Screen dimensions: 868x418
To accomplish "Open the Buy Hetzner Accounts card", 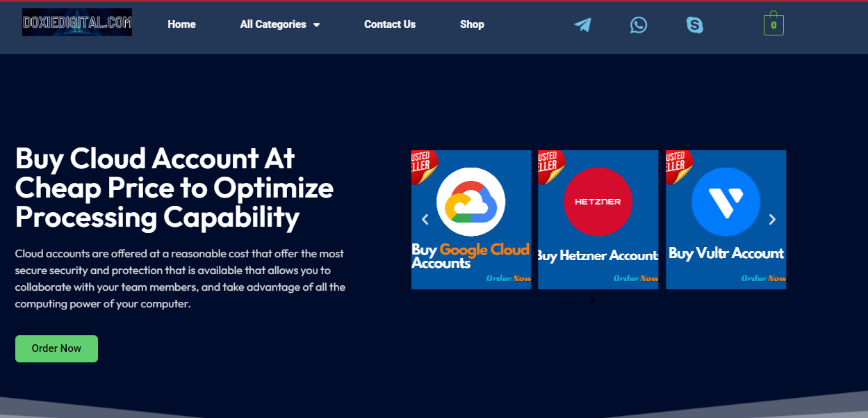I will coord(598,220).
